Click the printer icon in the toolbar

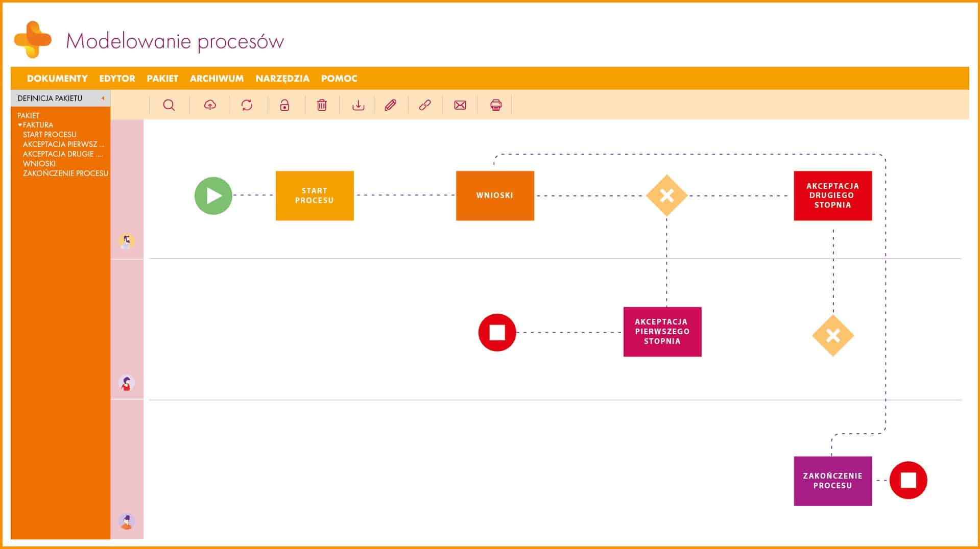pyautogui.click(x=495, y=105)
